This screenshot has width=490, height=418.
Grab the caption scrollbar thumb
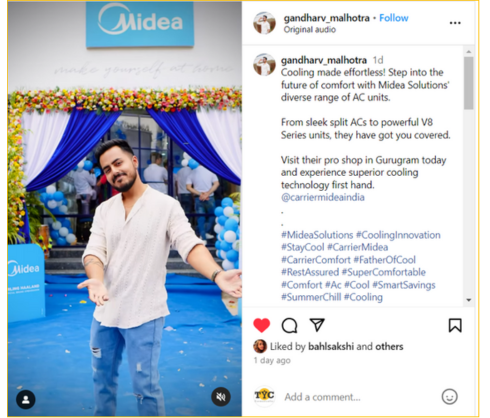(469, 83)
